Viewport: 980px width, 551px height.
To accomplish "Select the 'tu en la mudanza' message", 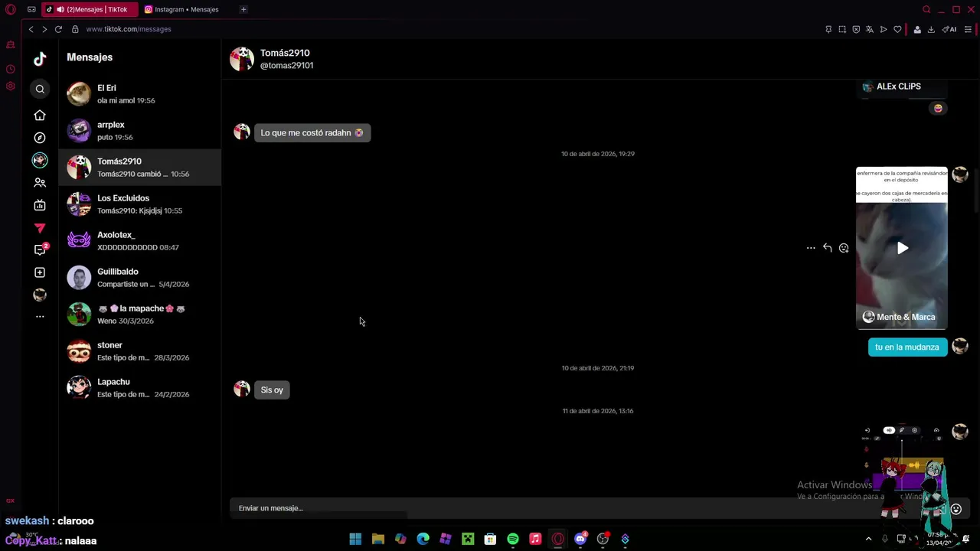I will [x=907, y=347].
